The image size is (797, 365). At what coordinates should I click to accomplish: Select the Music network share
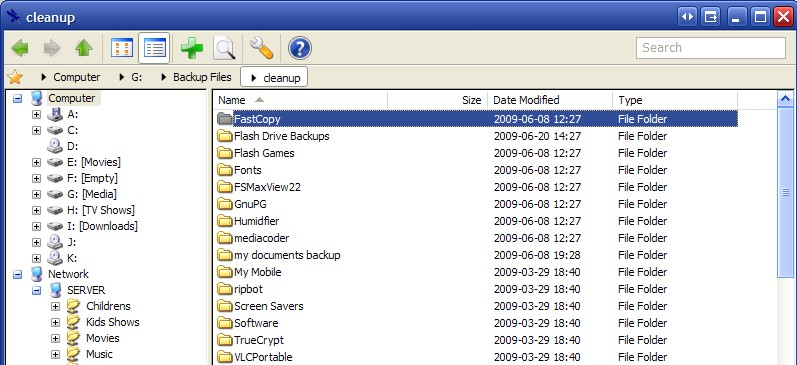[x=99, y=354]
